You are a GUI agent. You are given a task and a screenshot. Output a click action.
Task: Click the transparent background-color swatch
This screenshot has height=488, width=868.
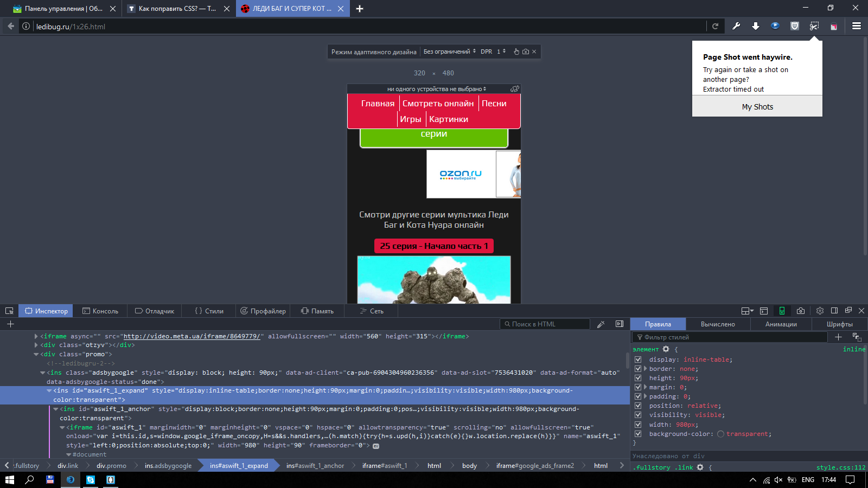pyautogui.click(x=720, y=434)
